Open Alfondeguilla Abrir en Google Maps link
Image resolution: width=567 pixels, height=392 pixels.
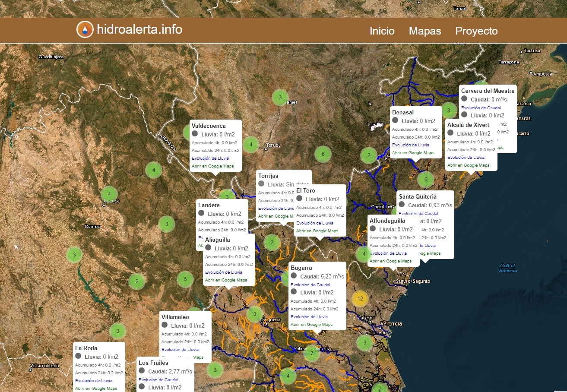pos(391,261)
